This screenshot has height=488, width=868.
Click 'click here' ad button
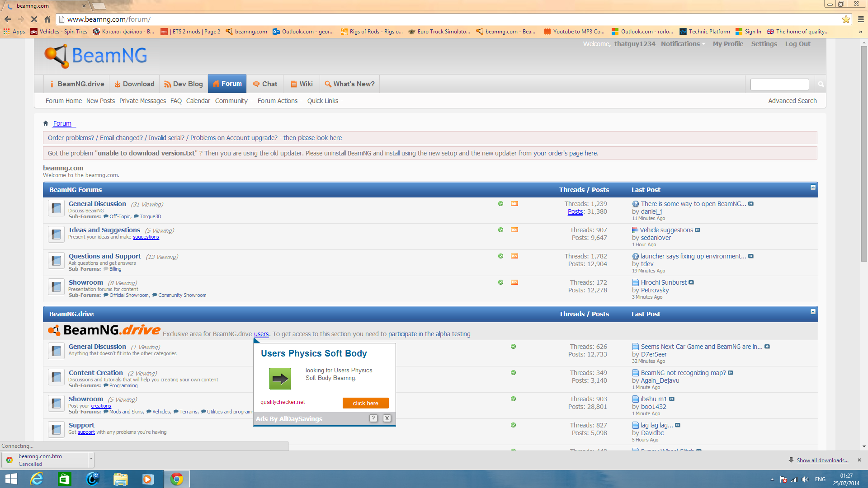(366, 403)
